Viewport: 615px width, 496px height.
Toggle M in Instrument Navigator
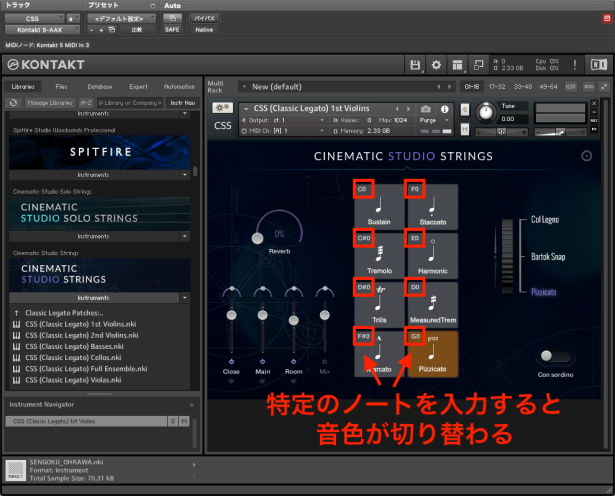[x=184, y=421]
